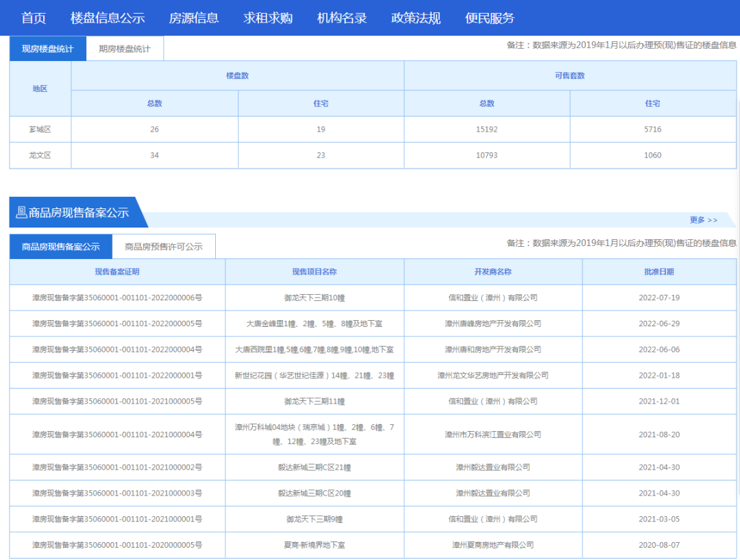The image size is (740, 560).
Task: Click the 现售备案证明 column header
Action: point(117,272)
